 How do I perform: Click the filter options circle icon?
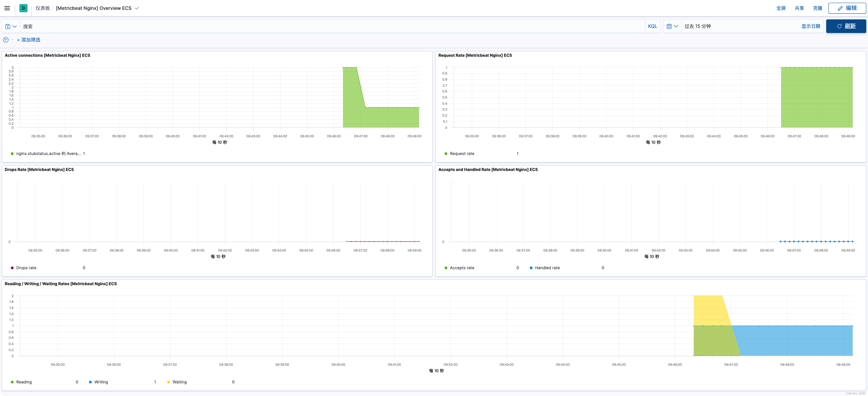click(x=6, y=40)
